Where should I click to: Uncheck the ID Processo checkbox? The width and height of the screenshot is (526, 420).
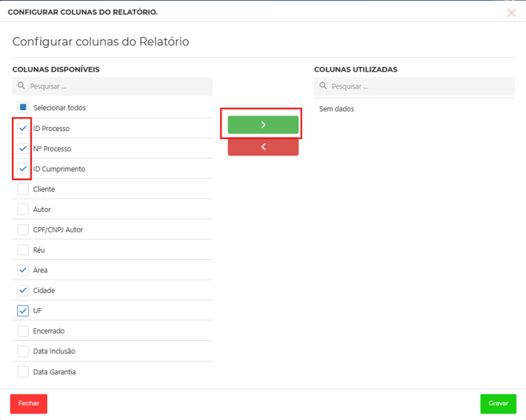[24, 128]
